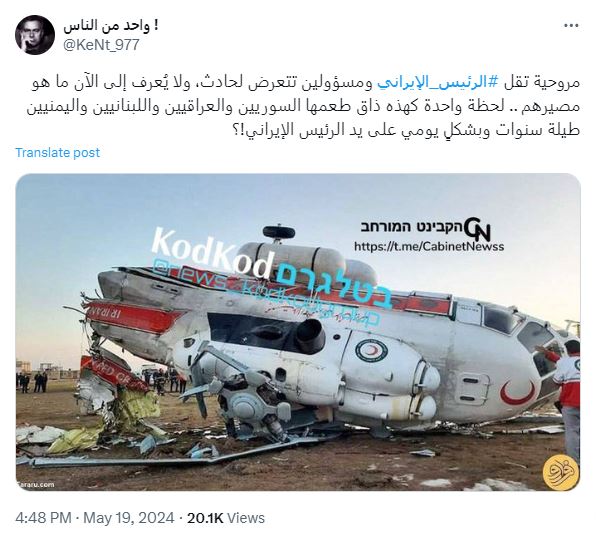Open the three-dot more options menu

pos(571,26)
